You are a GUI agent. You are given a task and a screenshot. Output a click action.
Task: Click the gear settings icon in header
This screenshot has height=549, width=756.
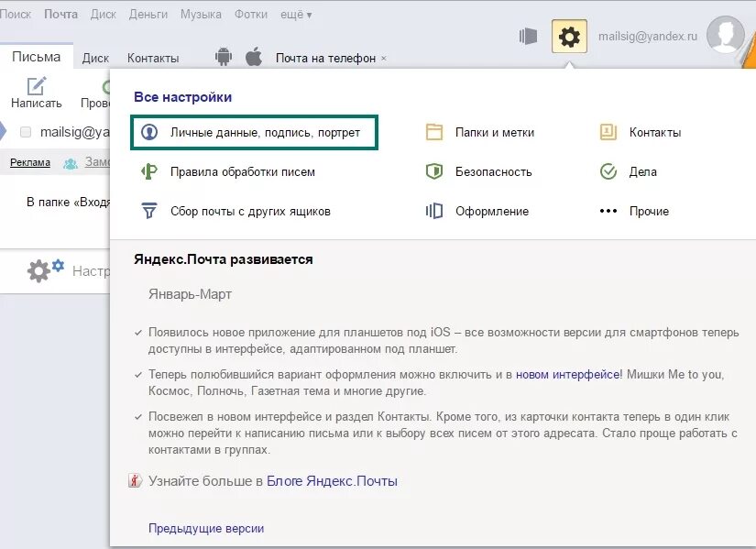point(569,37)
